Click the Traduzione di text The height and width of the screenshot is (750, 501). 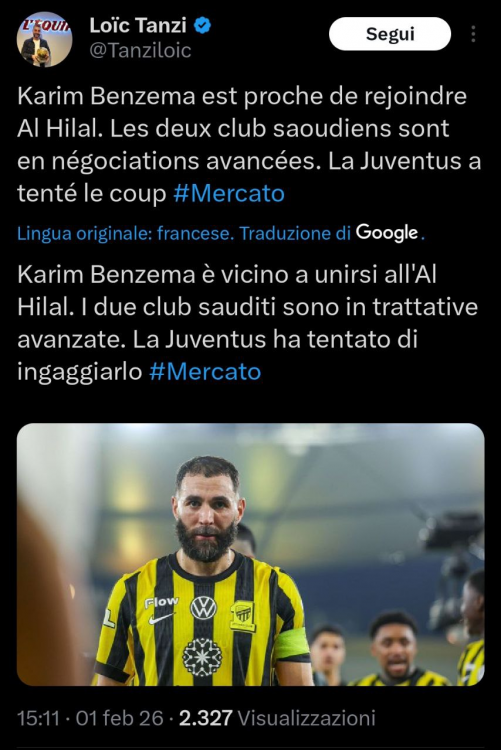pos(295,233)
